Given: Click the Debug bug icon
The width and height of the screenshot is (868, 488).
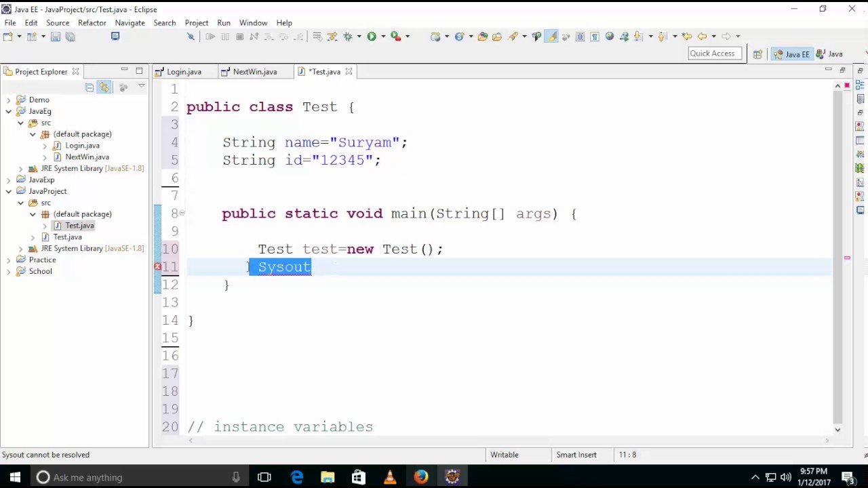Looking at the screenshot, I should click(348, 37).
